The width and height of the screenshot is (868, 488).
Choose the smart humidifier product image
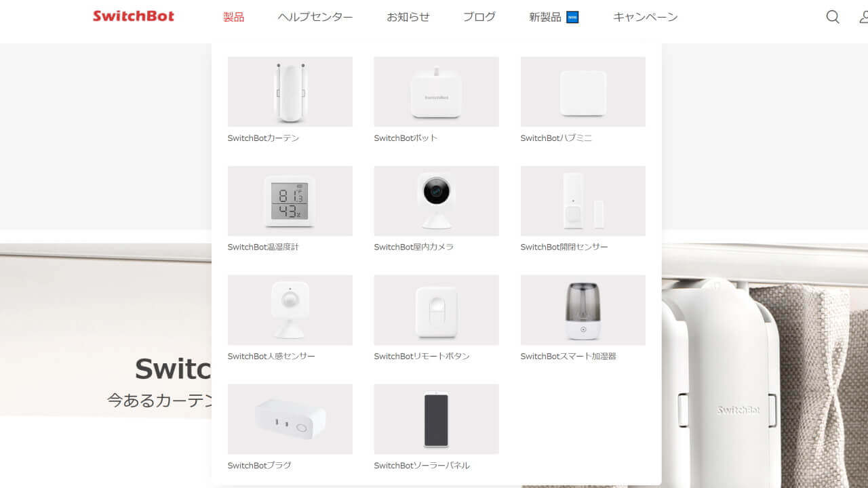[583, 310]
